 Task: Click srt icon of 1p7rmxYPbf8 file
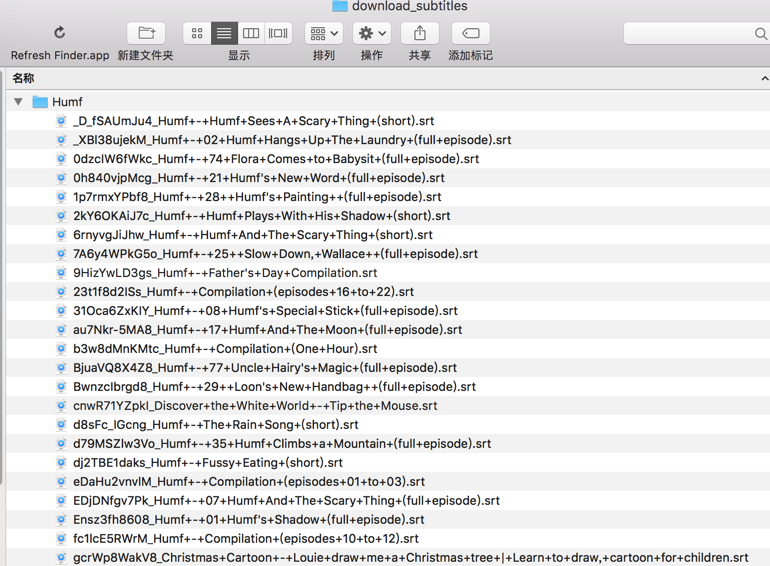(61, 197)
